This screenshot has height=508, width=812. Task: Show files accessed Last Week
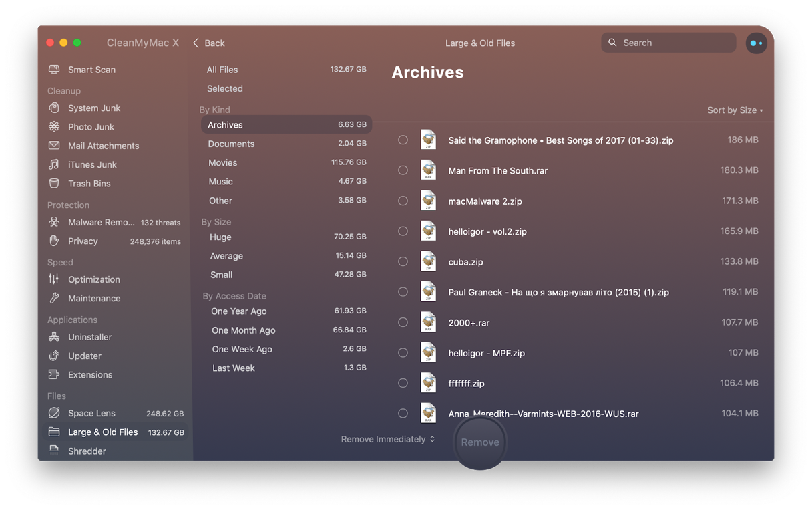coord(286,368)
